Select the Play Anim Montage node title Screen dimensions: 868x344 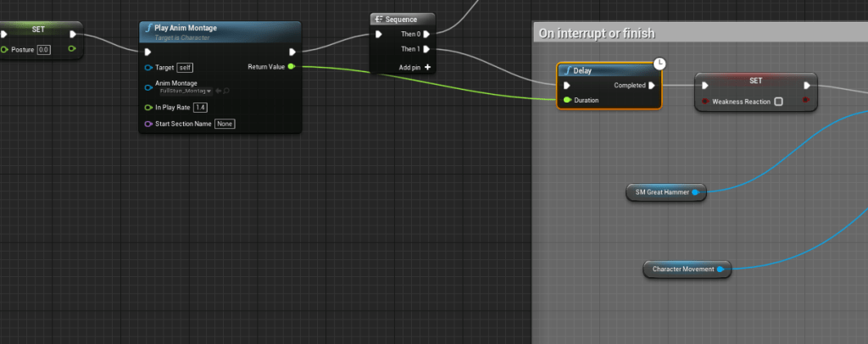click(185, 28)
